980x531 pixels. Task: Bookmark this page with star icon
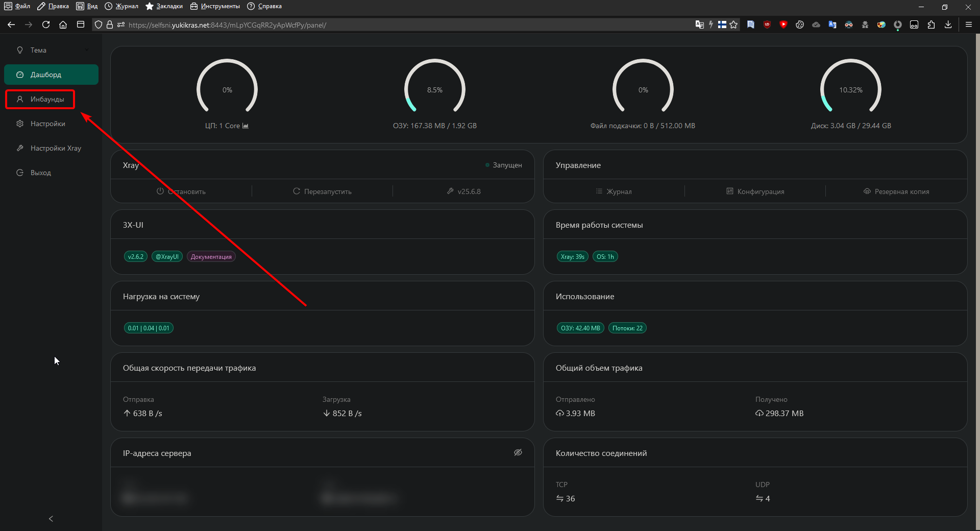point(733,25)
